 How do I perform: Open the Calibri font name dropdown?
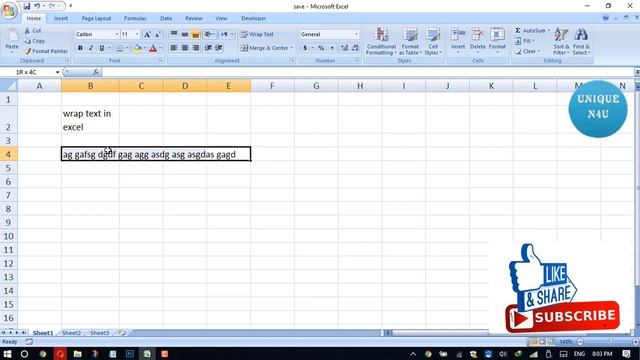[x=116, y=34]
